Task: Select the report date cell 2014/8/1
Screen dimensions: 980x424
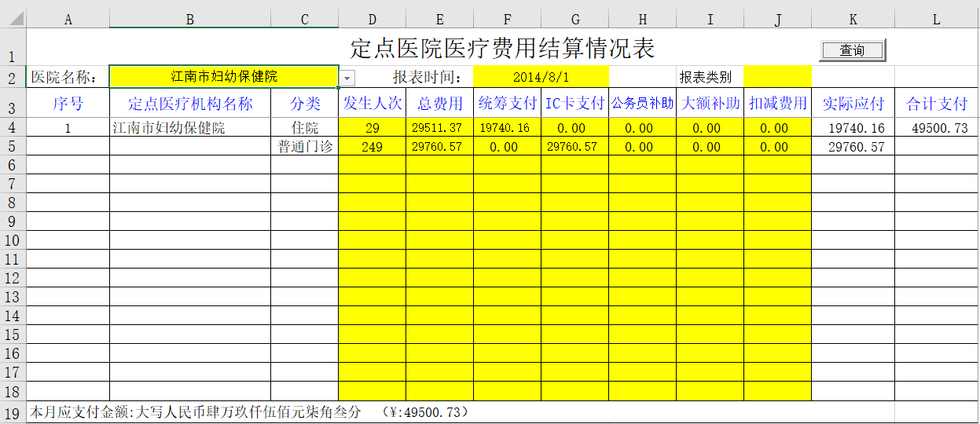Action: coord(541,77)
